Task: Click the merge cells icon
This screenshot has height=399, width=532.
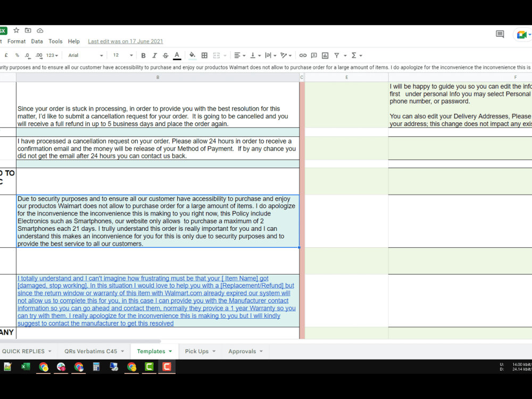Action: pos(217,55)
